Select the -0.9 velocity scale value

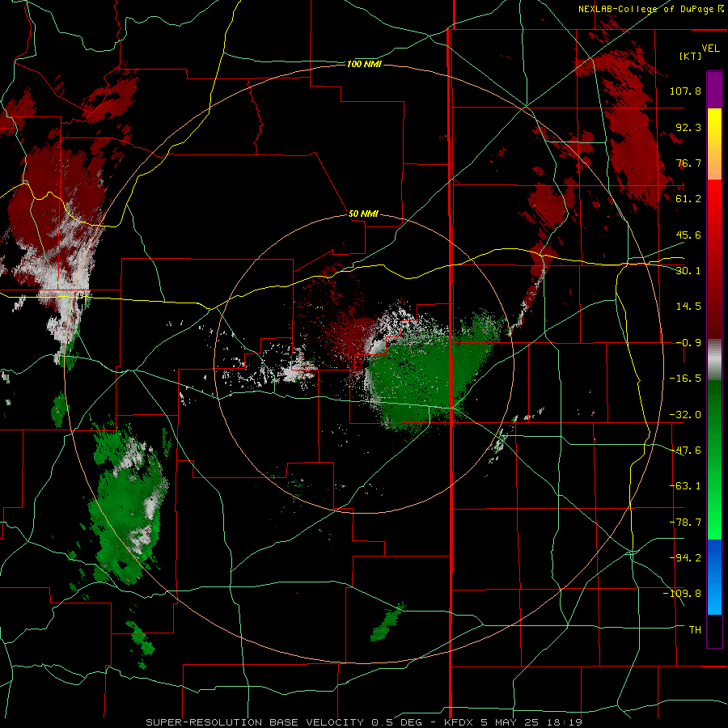point(688,343)
